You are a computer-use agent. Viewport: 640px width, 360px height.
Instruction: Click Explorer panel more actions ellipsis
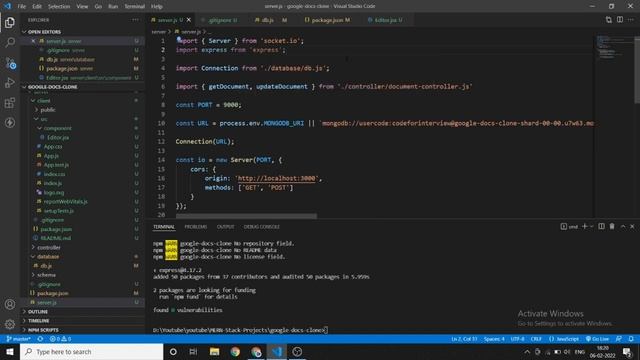[135, 20]
